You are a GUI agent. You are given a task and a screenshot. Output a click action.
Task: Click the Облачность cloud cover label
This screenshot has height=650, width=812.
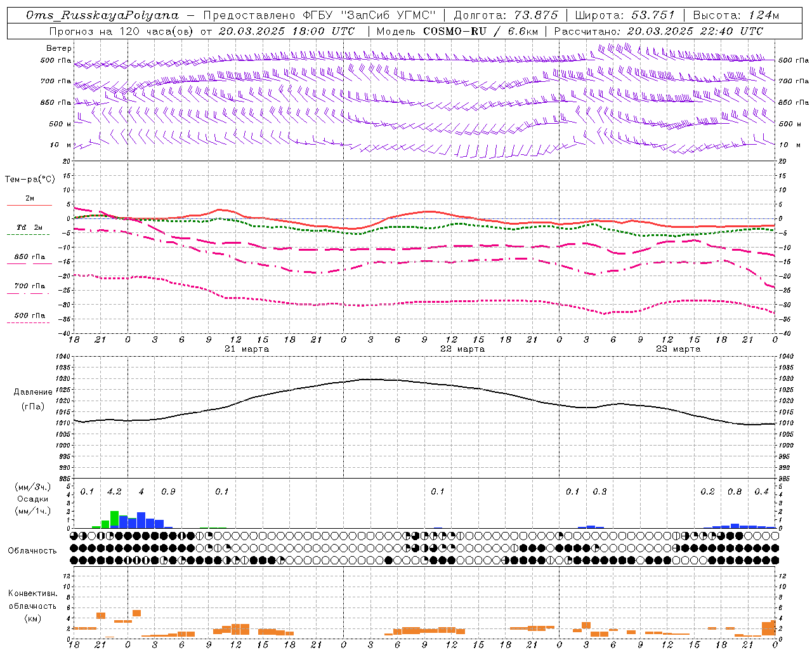point(32,550)
